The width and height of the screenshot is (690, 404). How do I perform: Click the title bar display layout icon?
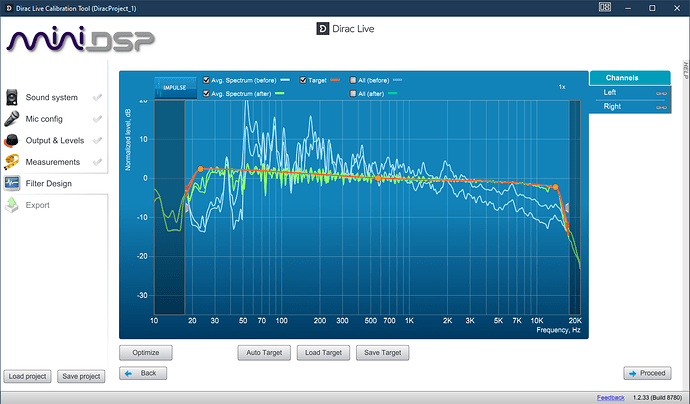[x=605, y=7]
